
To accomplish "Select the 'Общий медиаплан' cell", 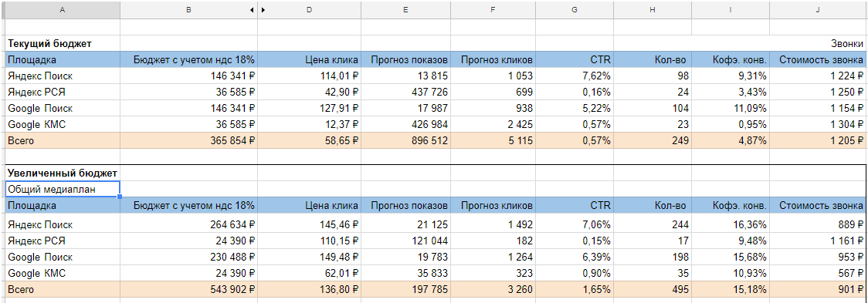I will [62, 189].
